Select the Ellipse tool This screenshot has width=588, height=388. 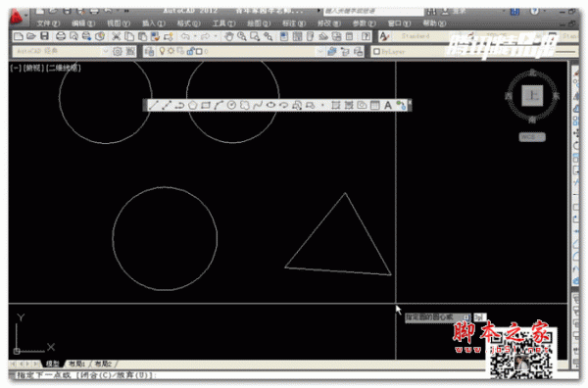coord(270,106)
